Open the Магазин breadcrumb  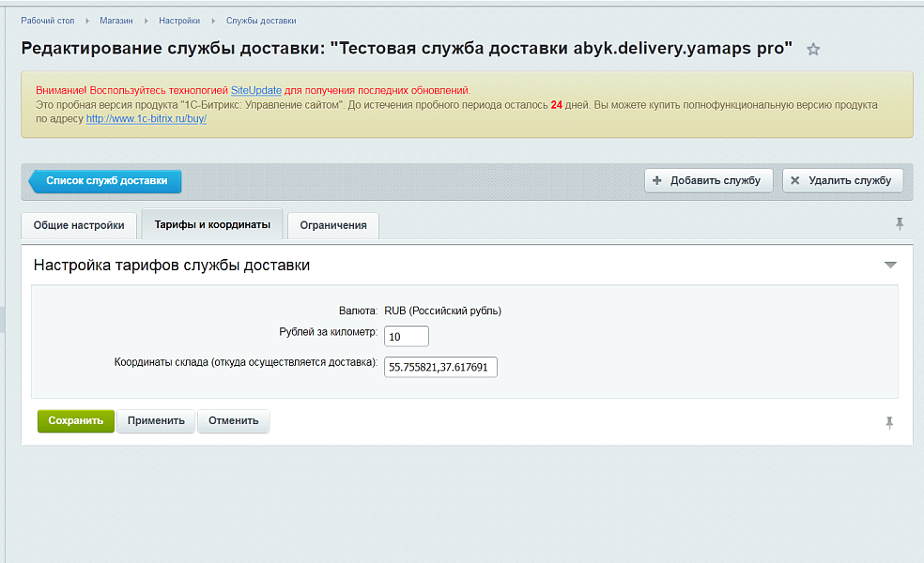(x=118, y=20)
